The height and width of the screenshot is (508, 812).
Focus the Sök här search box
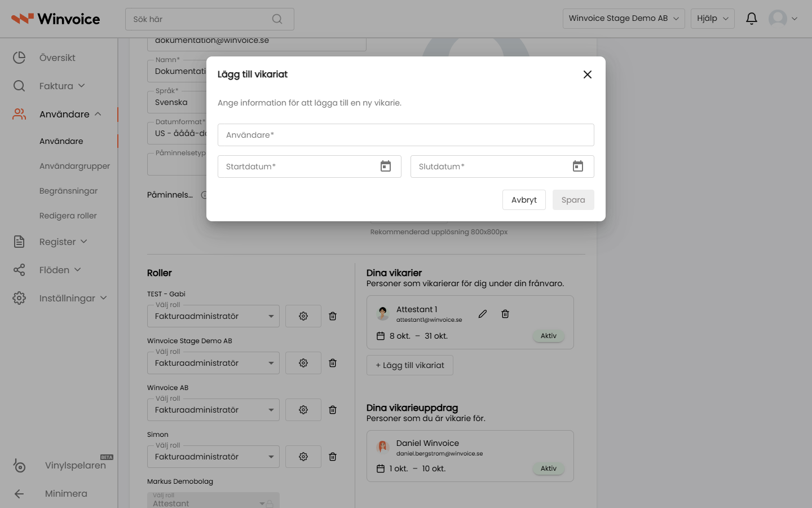click(x=210, y=19)
